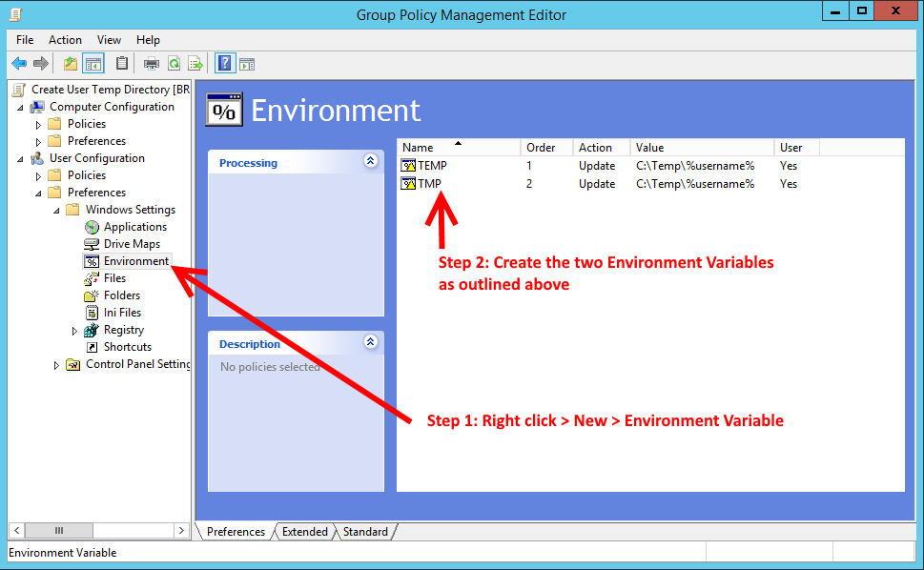Click the Windows Settings folder icon
The image size is (924, 570).
(x=73, y=210)
